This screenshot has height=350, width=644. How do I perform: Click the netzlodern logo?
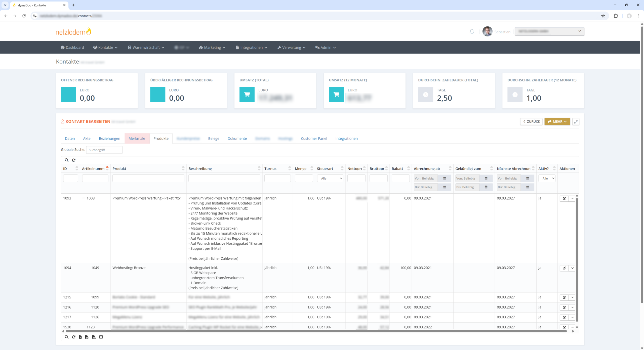tap(73, 32)
